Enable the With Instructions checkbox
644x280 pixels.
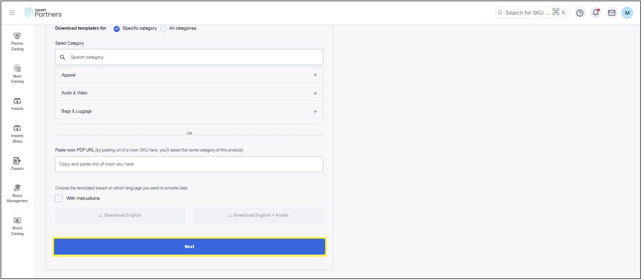(59, 198)
